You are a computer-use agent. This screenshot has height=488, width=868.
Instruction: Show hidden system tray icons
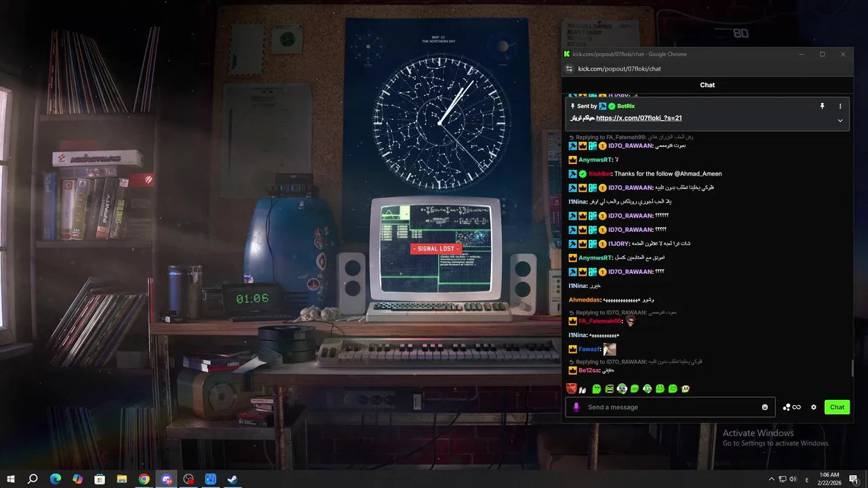tap(771, 479)
